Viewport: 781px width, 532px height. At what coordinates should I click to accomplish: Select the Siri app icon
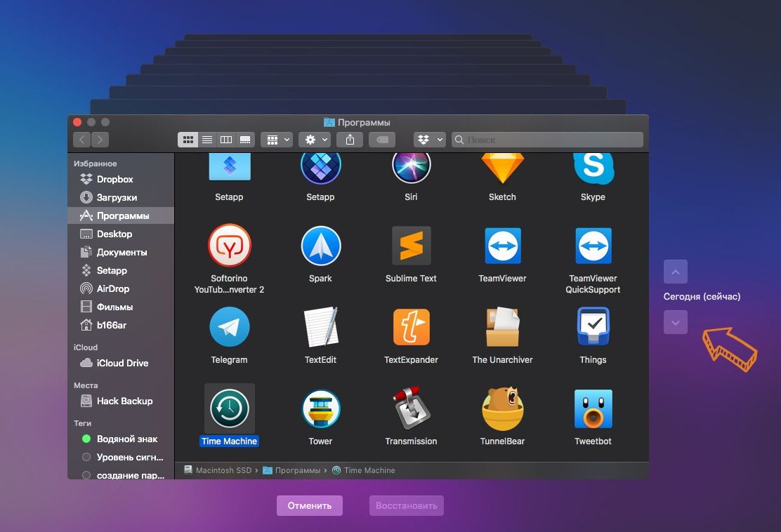(412, 168)
